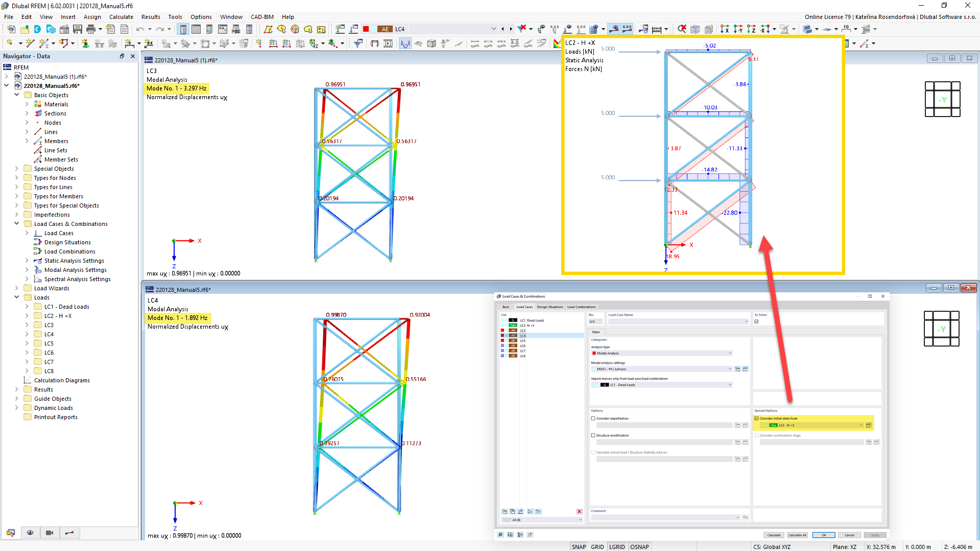
Task: Click the Comment input field in dialog
Action: pos(665,518)
